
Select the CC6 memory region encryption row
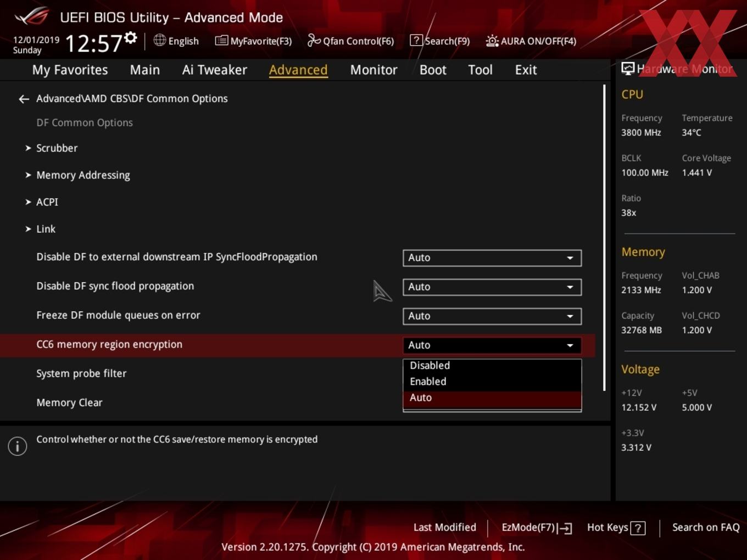pyautogui.click(x=297, y=345)
